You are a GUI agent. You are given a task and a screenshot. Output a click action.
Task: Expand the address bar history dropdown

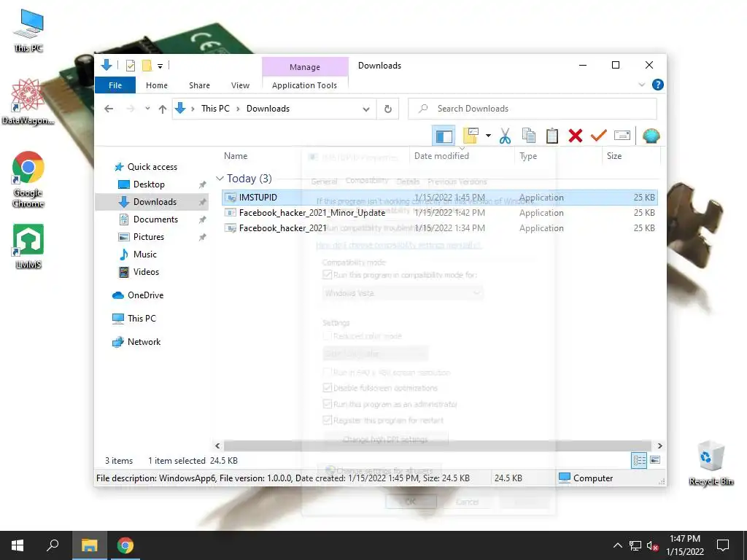click(x=366, y=109)
